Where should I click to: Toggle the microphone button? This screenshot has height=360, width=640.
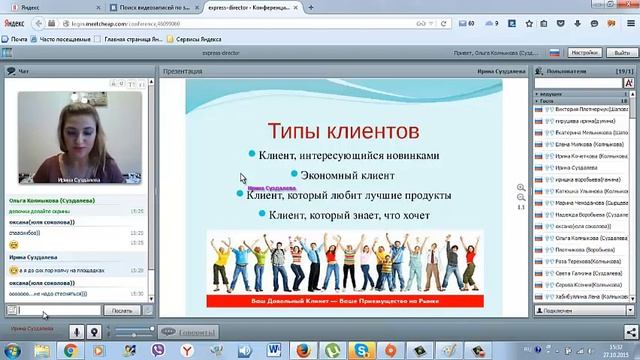point(77,332)
